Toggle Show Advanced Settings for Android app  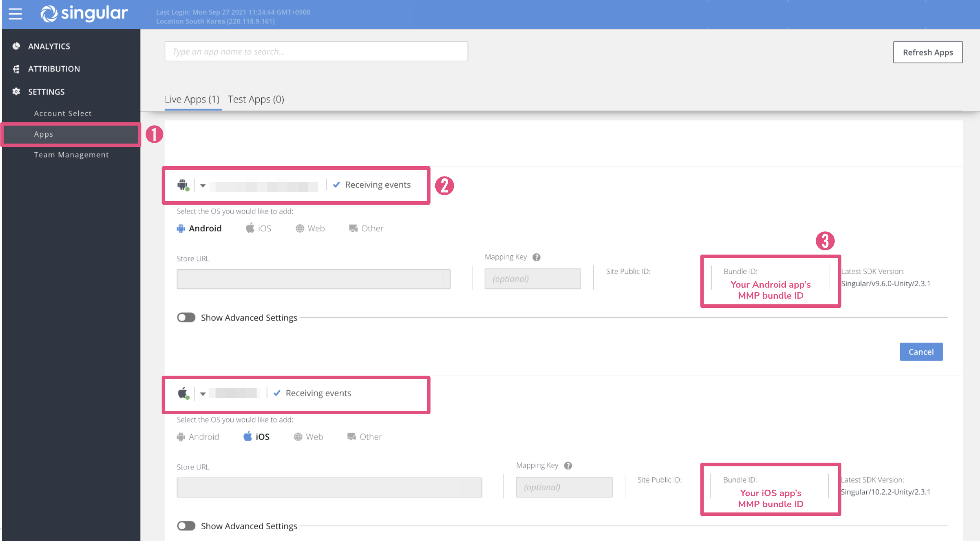[x=186, y=318]
